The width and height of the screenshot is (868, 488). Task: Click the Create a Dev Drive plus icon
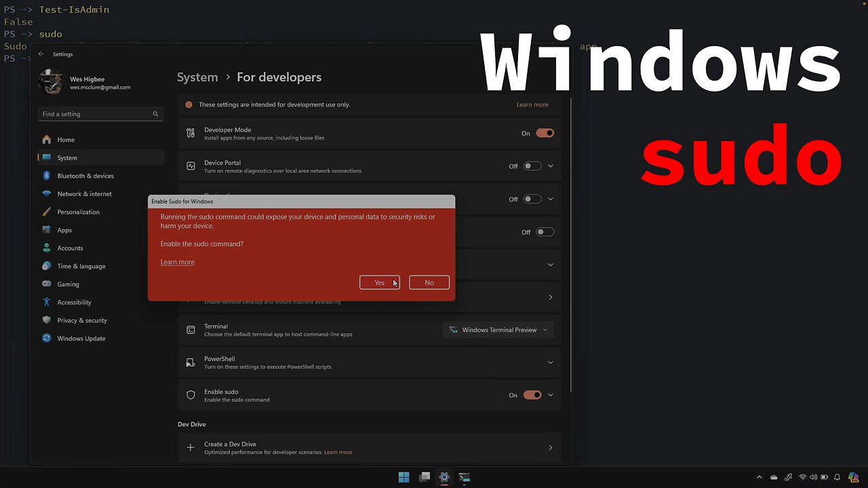[x=191, y=447]
